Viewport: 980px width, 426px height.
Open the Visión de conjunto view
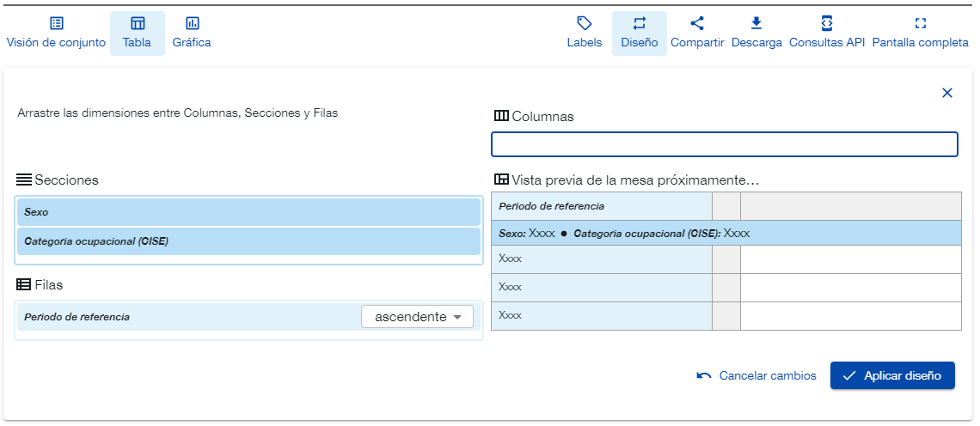coord(56,33)
